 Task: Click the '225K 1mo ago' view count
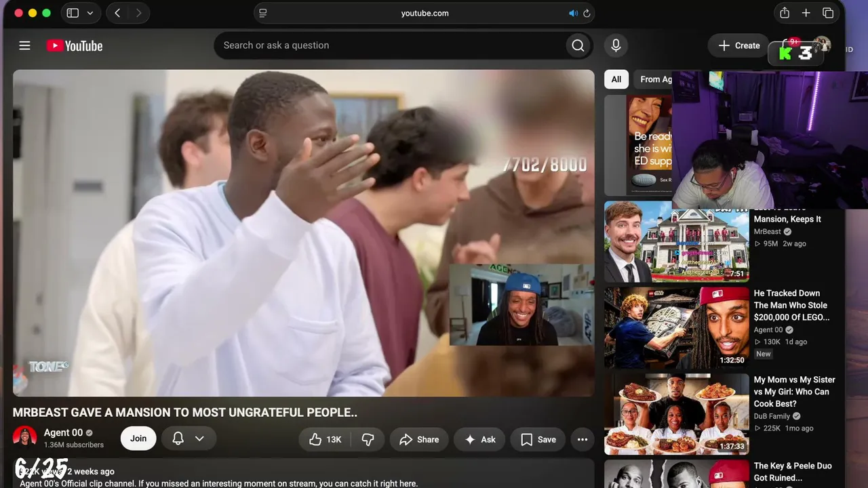[x=783, y=428]
